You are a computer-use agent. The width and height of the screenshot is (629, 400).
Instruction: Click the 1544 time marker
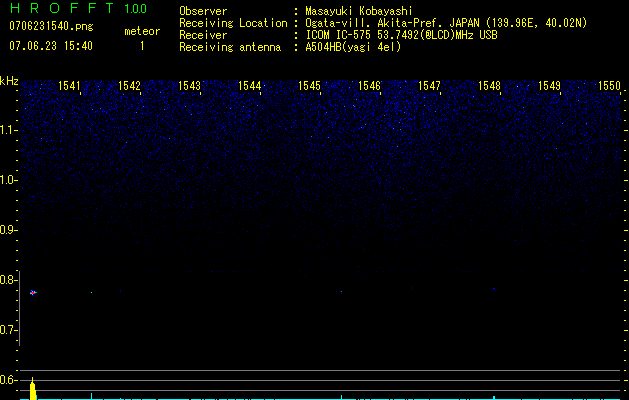coord(249,86)
